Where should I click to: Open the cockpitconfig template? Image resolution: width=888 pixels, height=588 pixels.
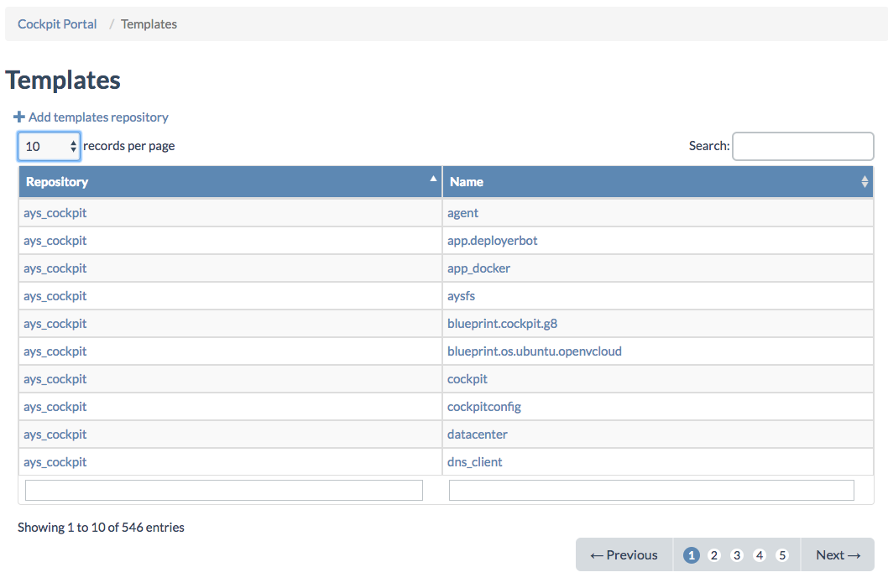483,407
